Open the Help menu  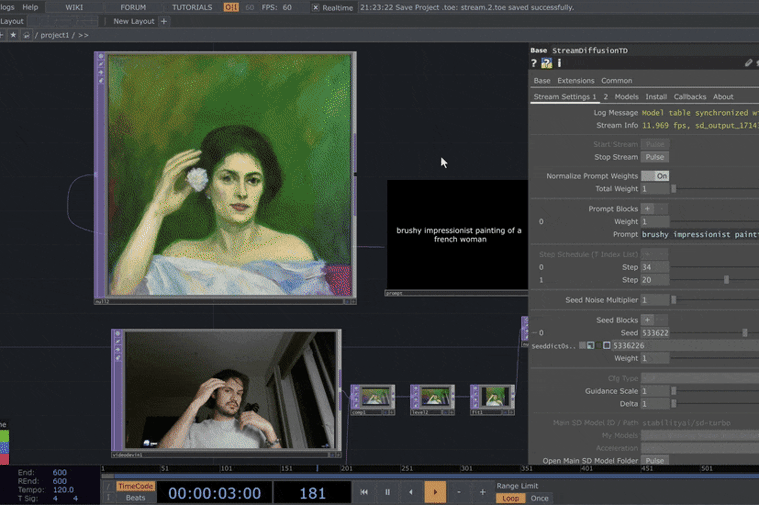tap(30, 7)
